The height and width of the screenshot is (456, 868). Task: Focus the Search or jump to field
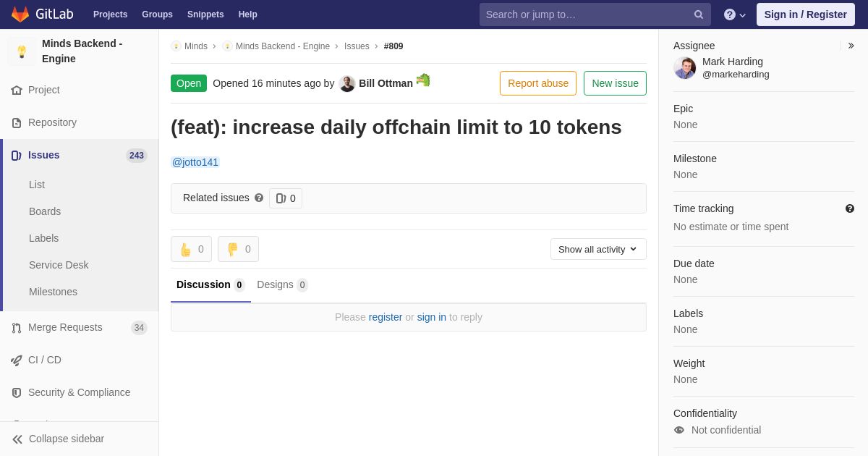coord(595,14)
